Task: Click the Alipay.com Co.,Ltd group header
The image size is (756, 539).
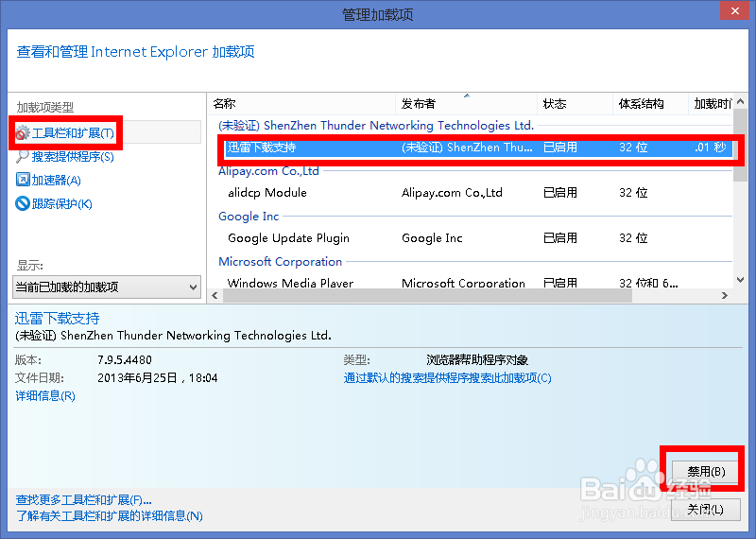Action: (x=268, y=171)
